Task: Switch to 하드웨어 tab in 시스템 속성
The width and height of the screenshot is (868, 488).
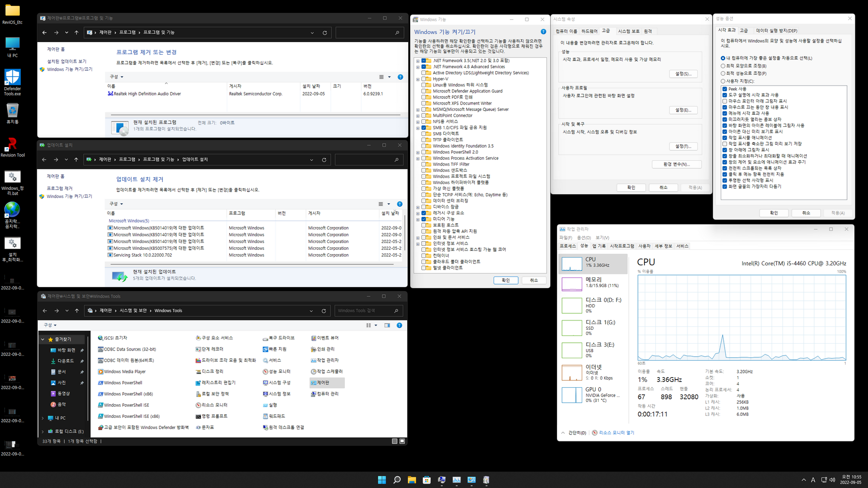Action: pos(589,31)
